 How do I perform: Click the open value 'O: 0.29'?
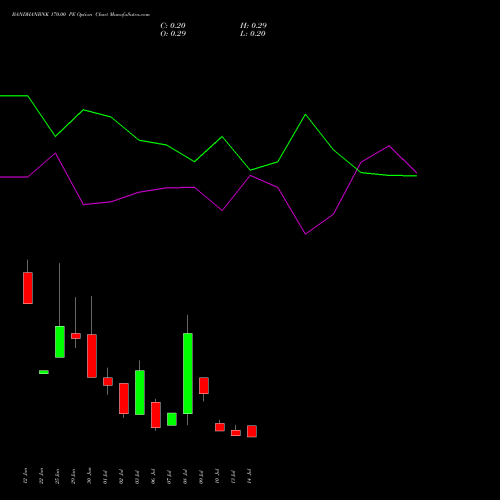click(x=173, y=34)
